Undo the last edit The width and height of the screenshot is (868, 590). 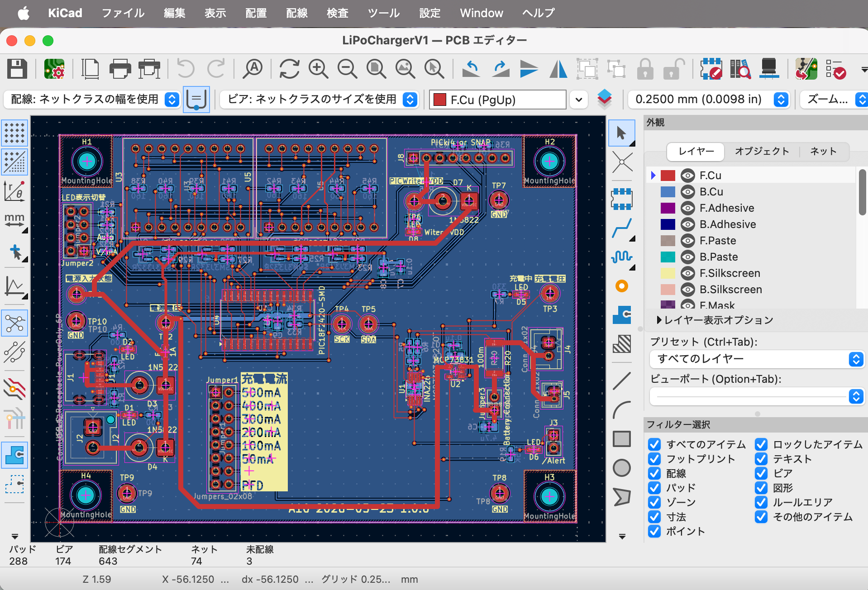pyautogui.click(x=186, y=69)
